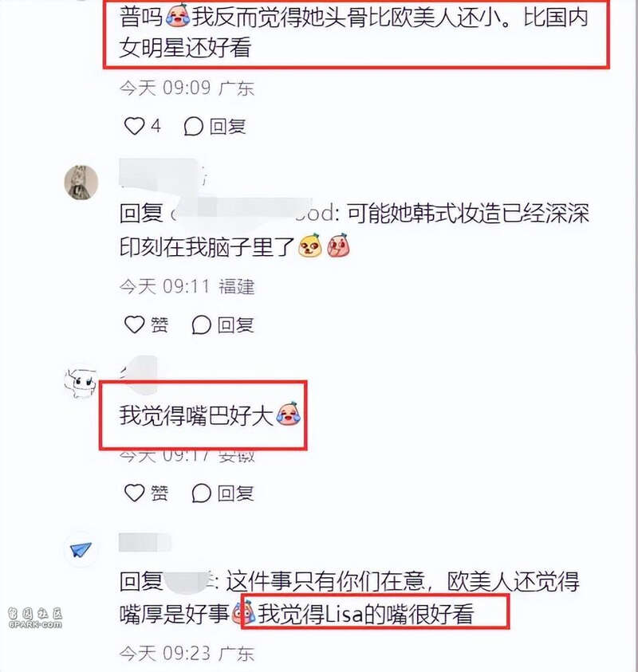Image resolution: width=638 pixels, height=672 pixels.
Task: Like the 09:11 Fujian comment via heart icon
Action: [134, 324]
